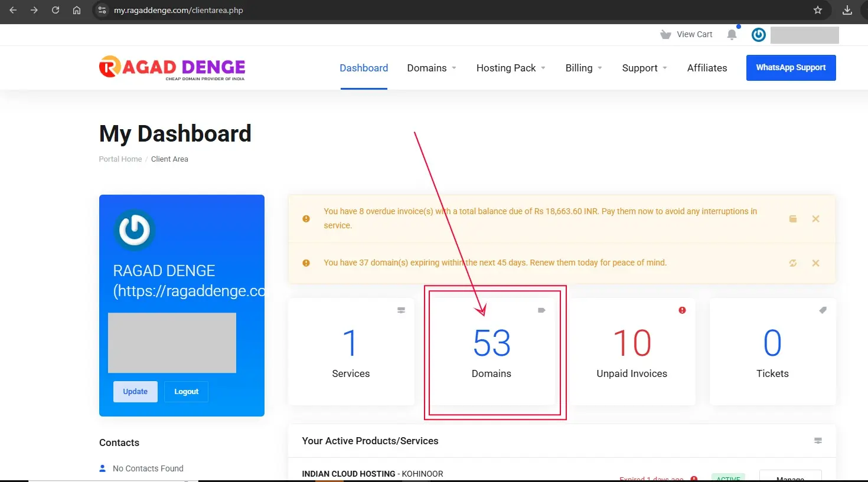This screenshot has width=868, height=482.
Task: Click the renew icon in expiring domains alert
Action: click(x=793, y=263)
